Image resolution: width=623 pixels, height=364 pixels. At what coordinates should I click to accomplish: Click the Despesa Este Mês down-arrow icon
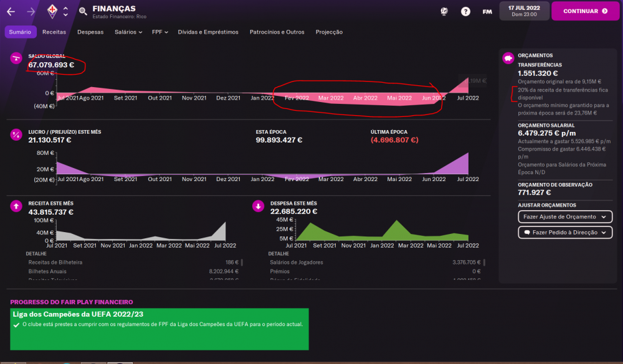259,206
